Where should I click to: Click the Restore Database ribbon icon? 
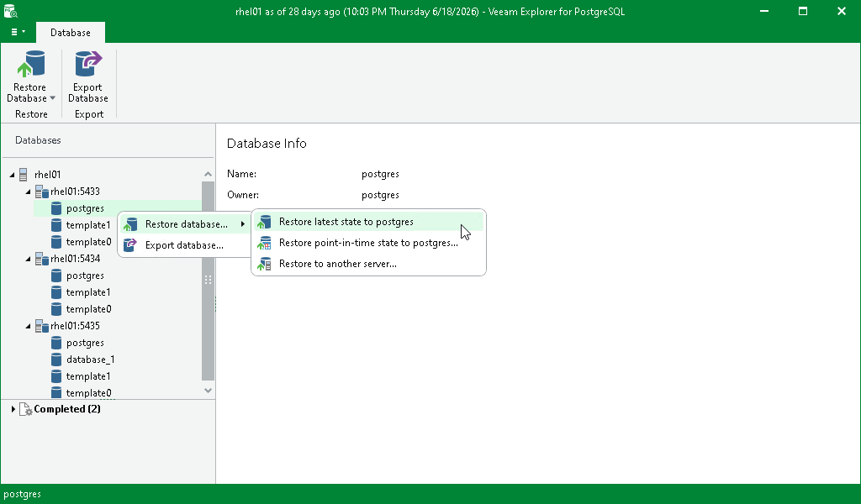click(x=31, y=64)
